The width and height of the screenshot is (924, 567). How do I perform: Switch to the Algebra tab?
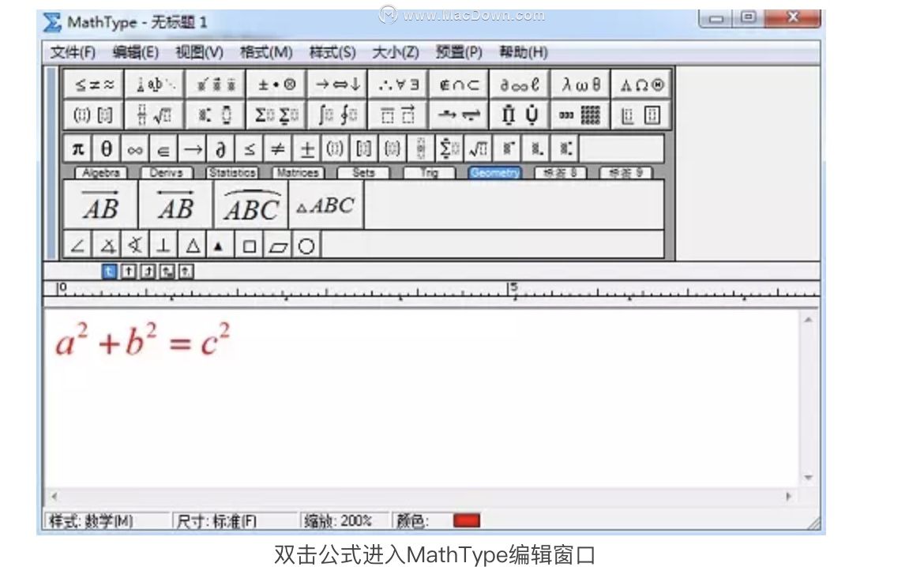(101, 173)
